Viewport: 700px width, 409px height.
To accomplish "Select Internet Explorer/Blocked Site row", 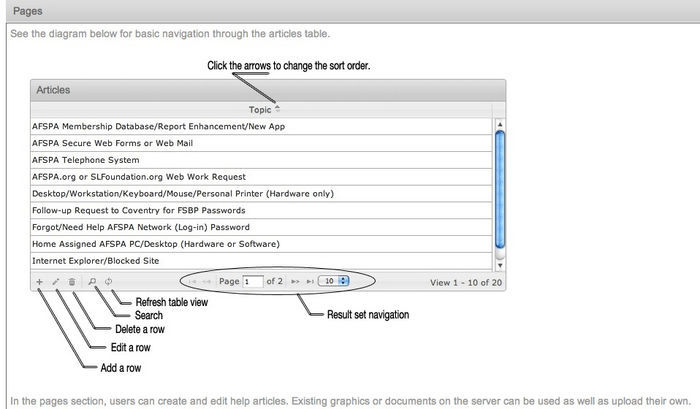I will click(x=95, y=261).
